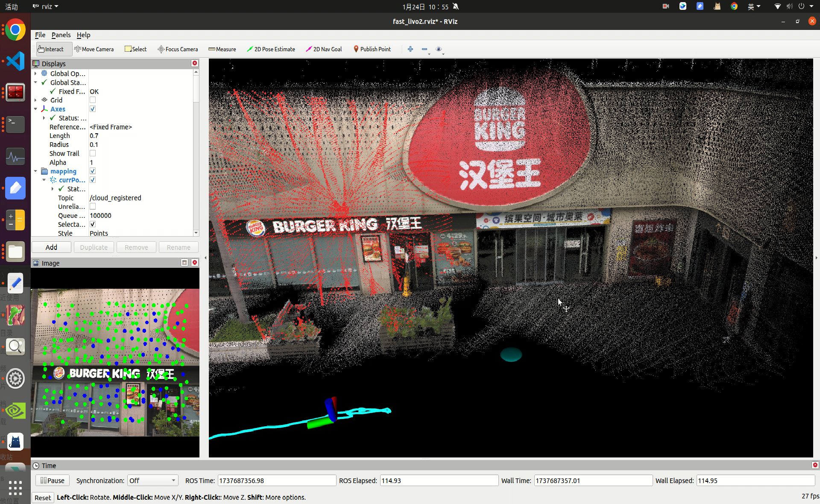Click the Displays panel vertical scrollbar
This screenshot has height=504, width=820.
196,90
